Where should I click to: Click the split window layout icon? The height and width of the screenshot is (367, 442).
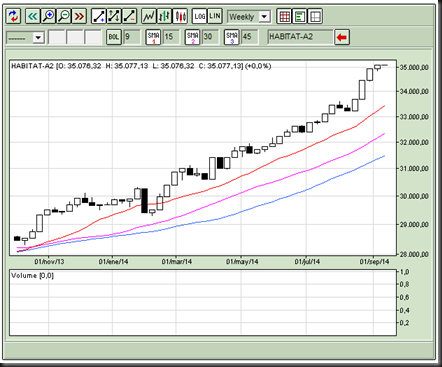[x=315, y=16]
